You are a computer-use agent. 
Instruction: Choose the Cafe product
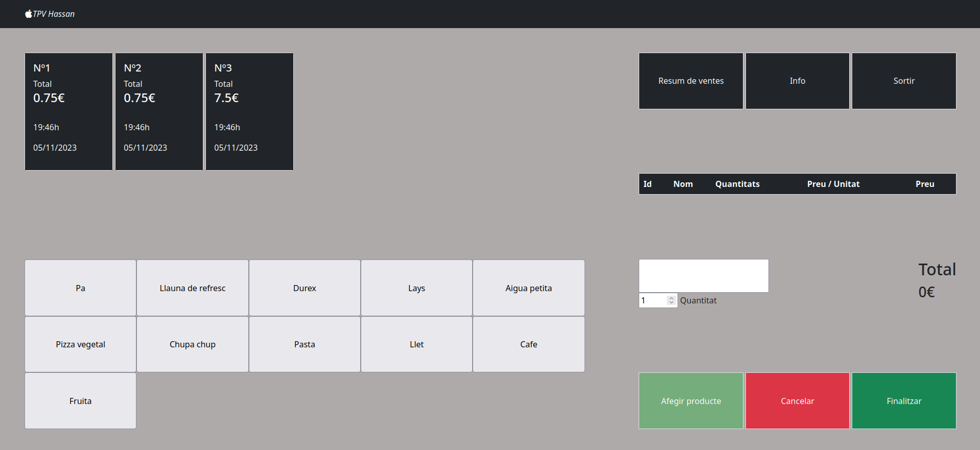528,344
